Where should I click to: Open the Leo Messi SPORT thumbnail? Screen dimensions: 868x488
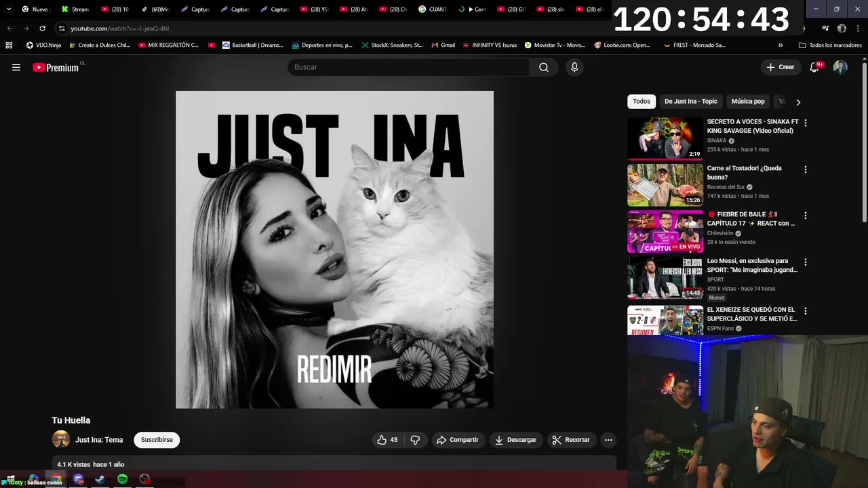665,278
